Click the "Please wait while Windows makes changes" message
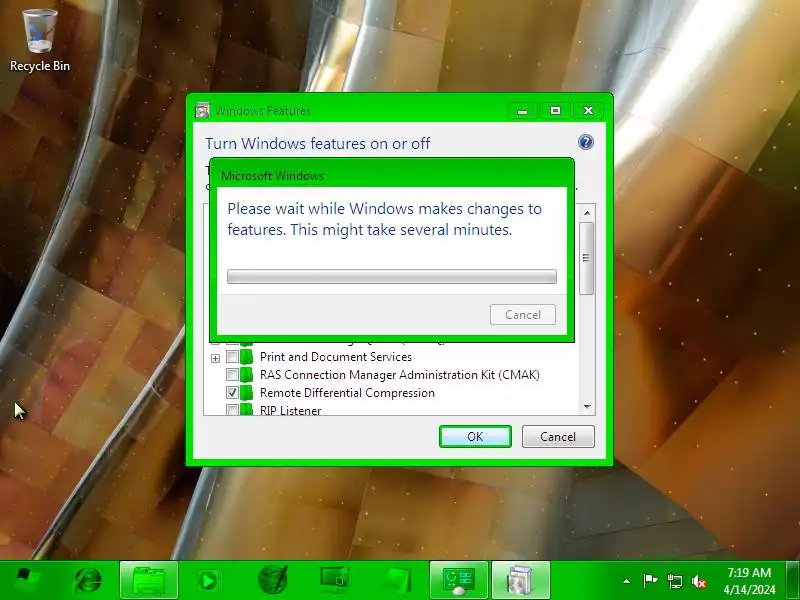This screenshot has width=800, height=600. 384,219
